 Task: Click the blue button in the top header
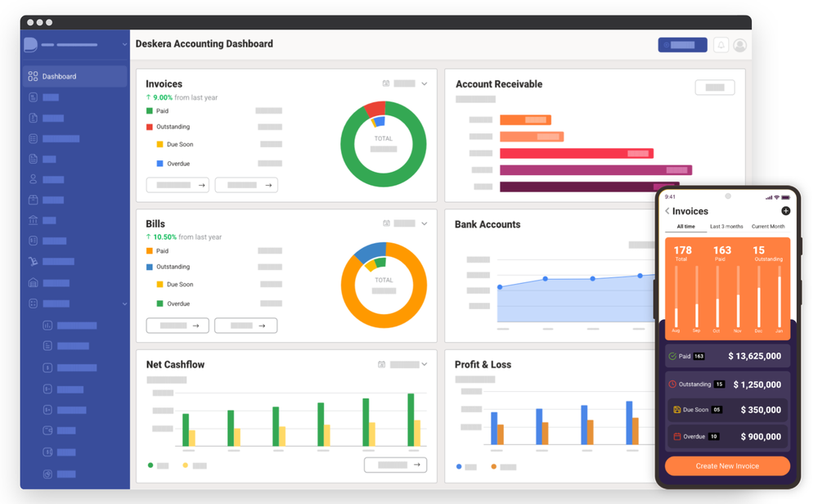682,45
